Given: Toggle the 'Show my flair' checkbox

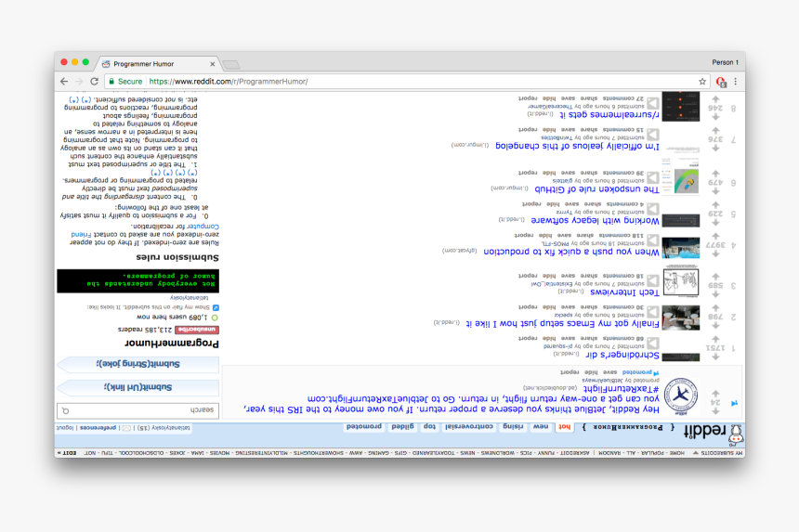Looking at the screenshot, I should 216,307.
